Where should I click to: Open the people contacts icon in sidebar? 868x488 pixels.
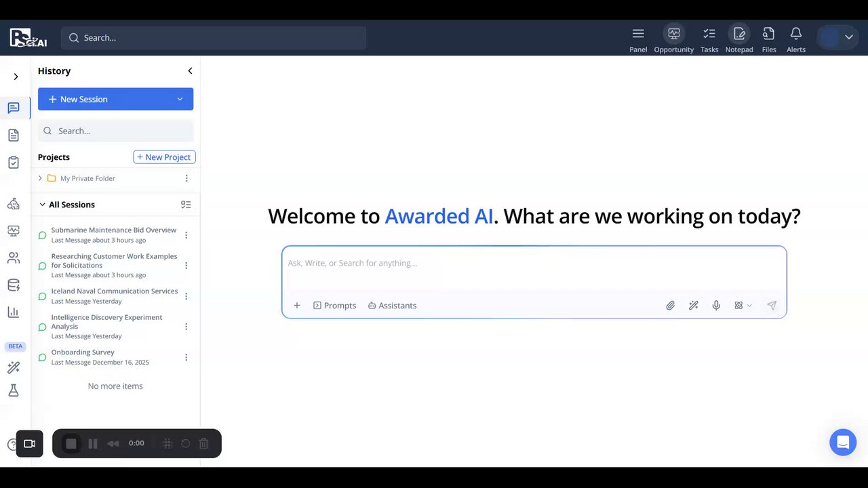click(14, 258)
